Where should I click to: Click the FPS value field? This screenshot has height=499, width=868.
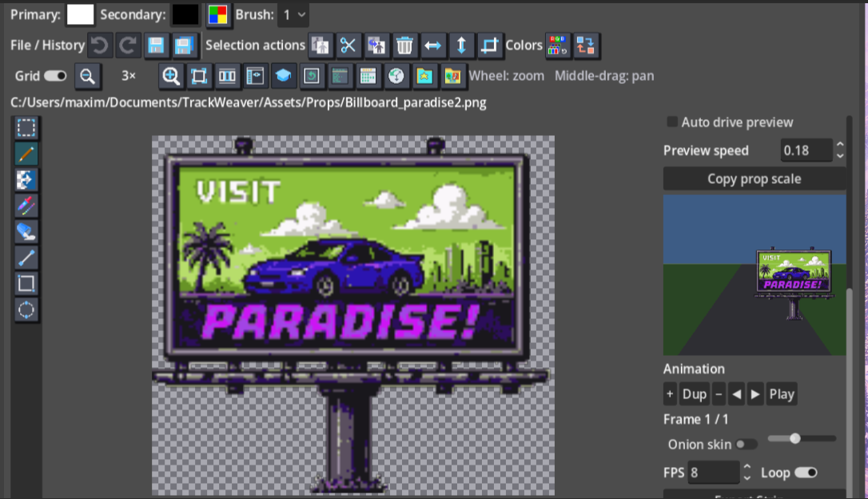(x=713, y=473)
